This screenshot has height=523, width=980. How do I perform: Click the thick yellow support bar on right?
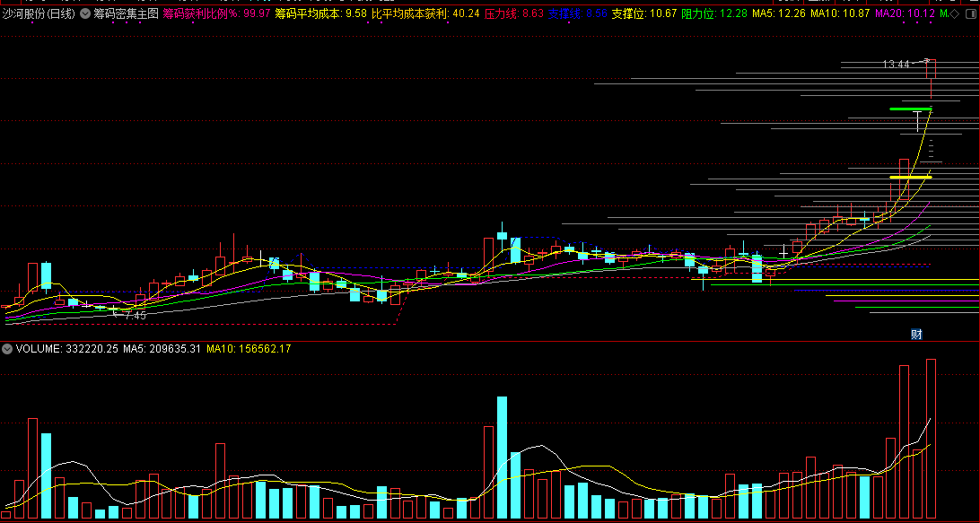[x=911, y=178]
